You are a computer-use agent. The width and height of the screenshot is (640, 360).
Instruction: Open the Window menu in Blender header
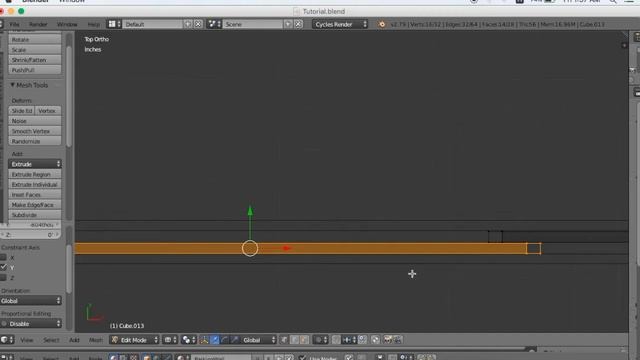click(x=67, y=24)
